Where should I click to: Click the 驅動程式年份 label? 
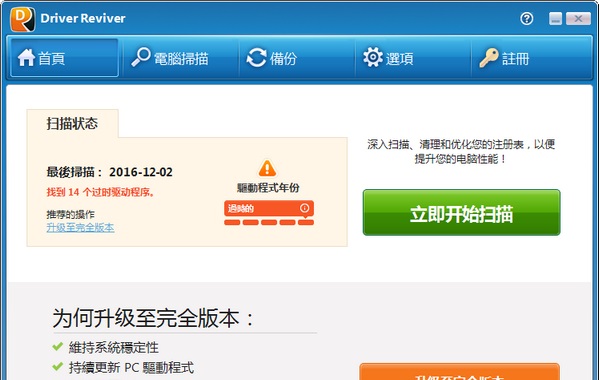click(268, 188)
